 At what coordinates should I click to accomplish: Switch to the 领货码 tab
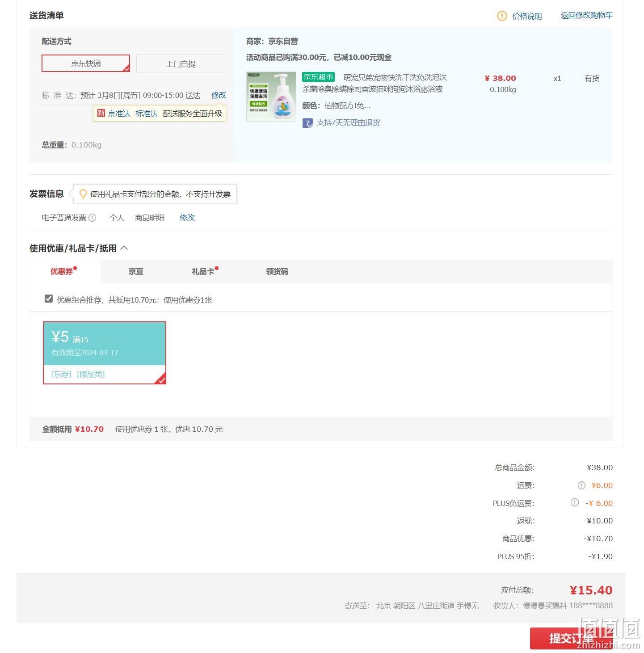tap(277, 271)
